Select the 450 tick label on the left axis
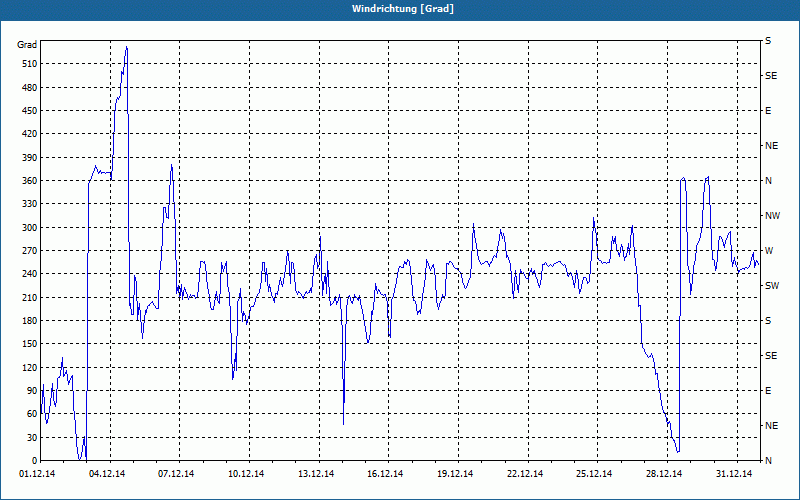 31,111
